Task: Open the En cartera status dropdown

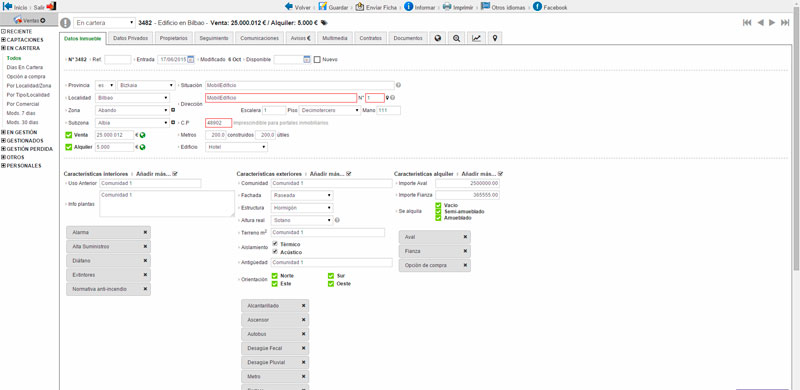Action: click(x=105, y=23)
